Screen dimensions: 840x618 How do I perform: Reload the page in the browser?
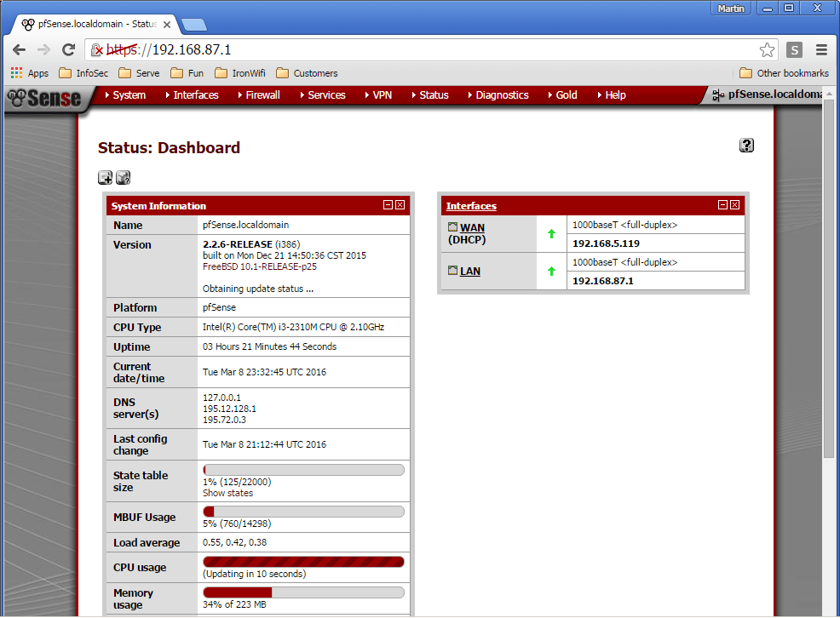click(68, 49)
